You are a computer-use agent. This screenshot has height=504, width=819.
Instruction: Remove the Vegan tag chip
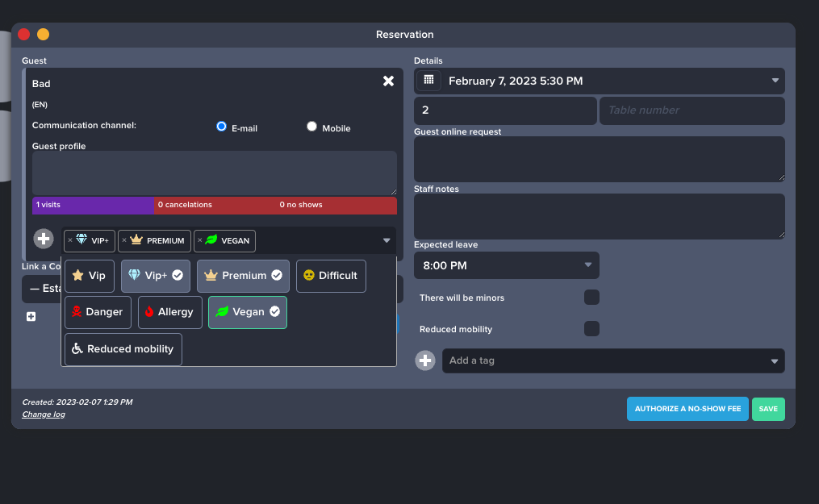click(199, 240)
